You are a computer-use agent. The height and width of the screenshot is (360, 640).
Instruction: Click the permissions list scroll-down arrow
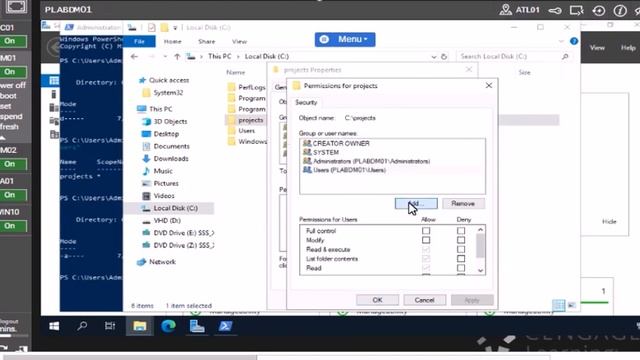480,270
